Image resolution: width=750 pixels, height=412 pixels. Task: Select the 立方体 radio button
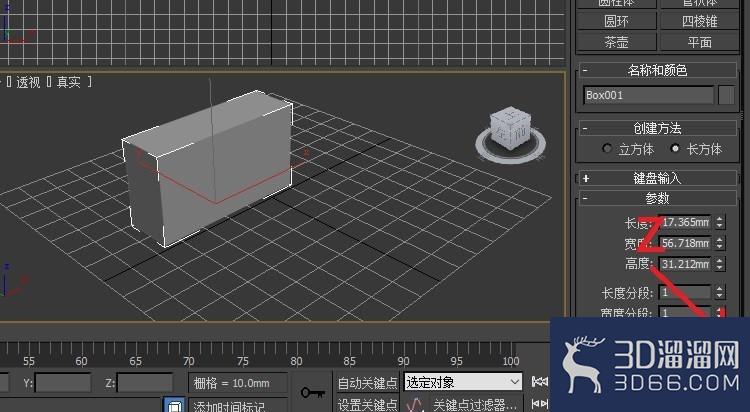[x=607, y=149]
